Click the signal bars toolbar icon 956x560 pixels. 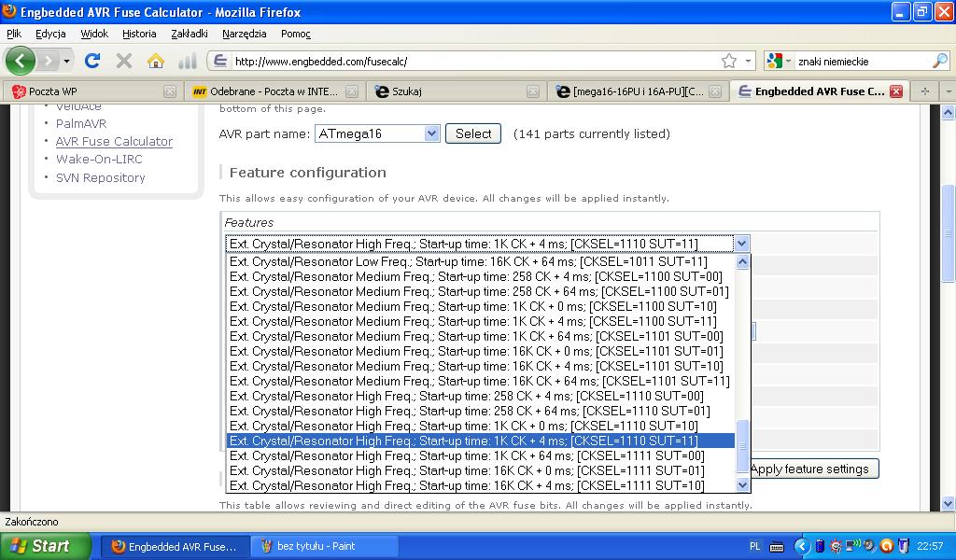pyautogui.click(x=187, y=61)
